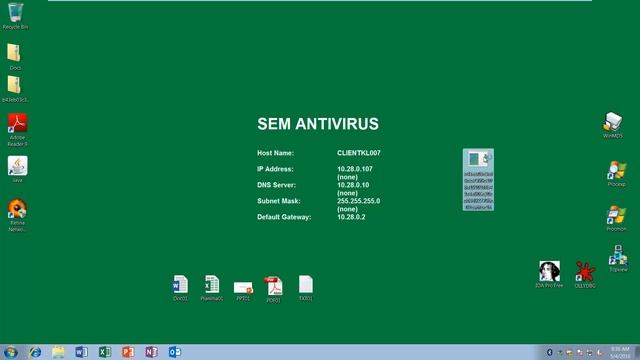
Task: Open the Docs folder on desktop
Action: point(14,57)
